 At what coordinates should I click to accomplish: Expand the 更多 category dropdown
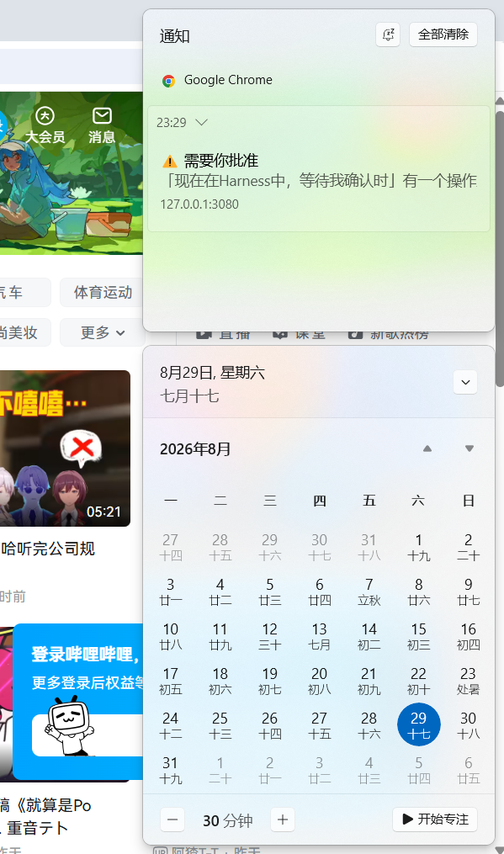pos(103,332)
